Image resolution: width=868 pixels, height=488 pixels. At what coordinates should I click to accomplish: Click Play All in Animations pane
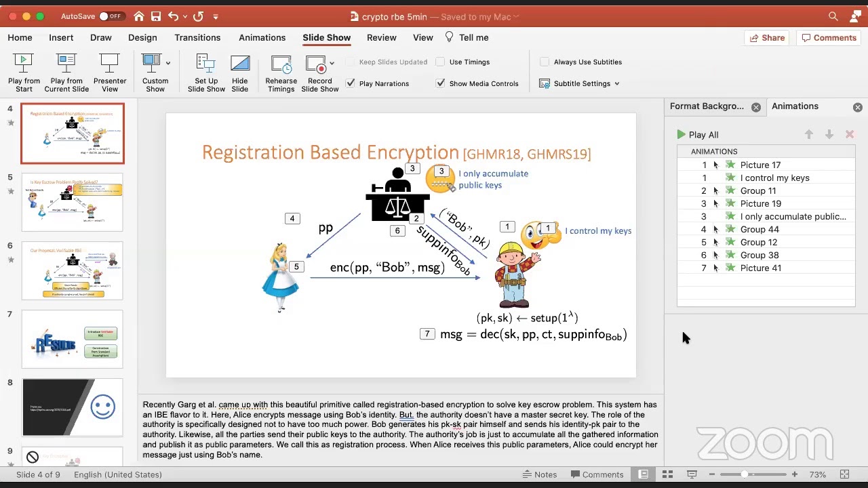point(697,135)
